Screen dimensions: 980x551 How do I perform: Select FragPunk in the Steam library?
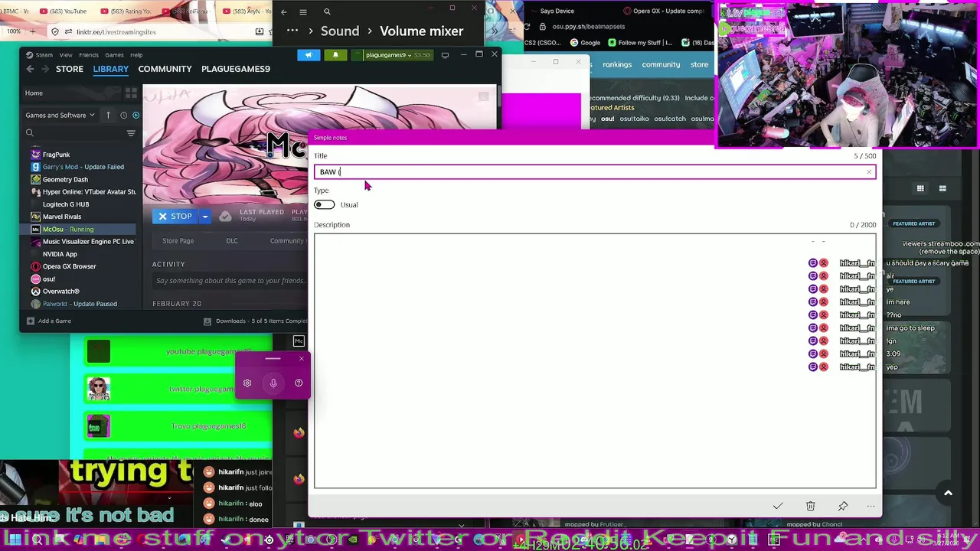click(x=56, y=155)
